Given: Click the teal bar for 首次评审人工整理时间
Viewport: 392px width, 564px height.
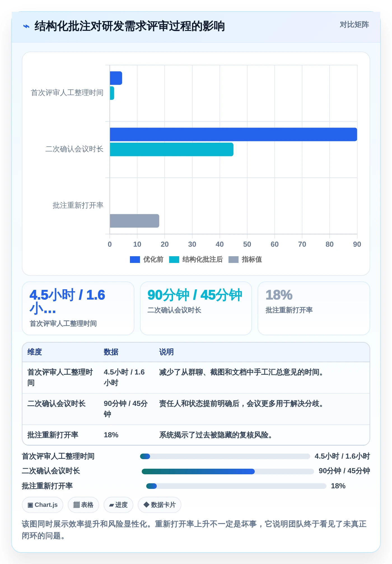Looking at the screenshot, I should [112, 93].
